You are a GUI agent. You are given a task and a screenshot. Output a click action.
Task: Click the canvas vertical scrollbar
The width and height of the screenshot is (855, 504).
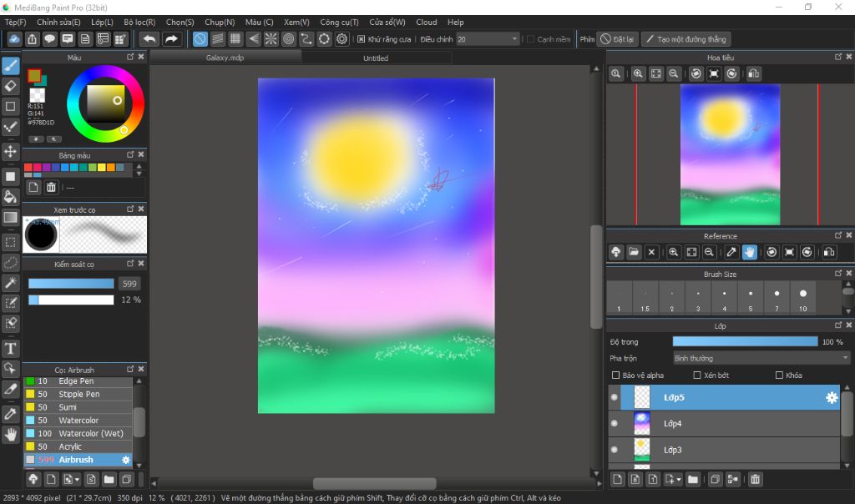click(596, 277)
